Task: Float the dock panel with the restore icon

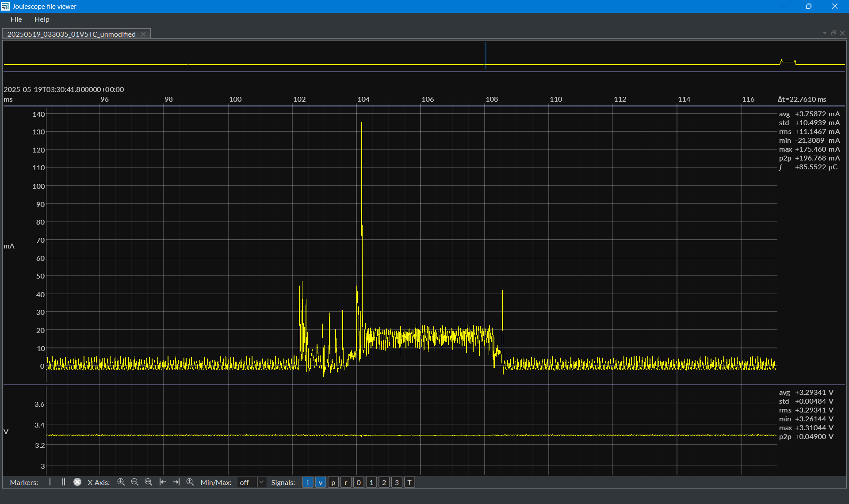Action: (x=834, y=33)
